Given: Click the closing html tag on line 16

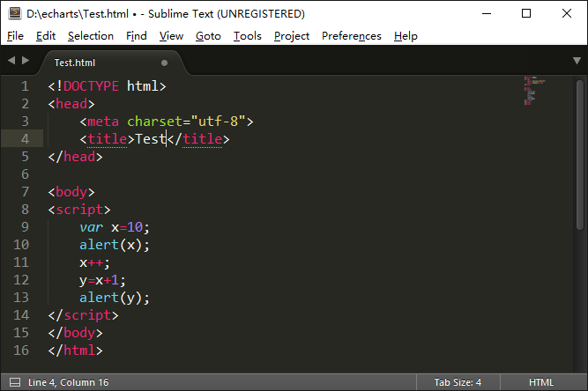Looking at the screenshot, I should coord(75,350).
